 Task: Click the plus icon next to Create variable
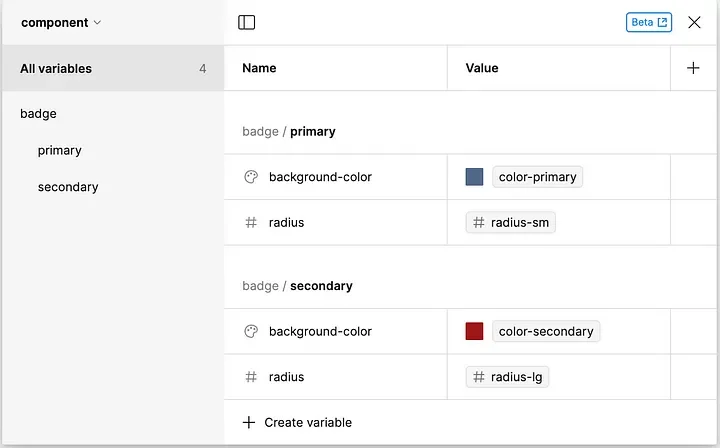249,422
